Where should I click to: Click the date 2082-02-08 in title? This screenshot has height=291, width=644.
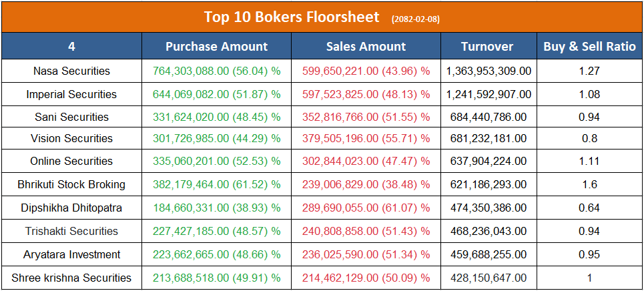pos(415,19)
